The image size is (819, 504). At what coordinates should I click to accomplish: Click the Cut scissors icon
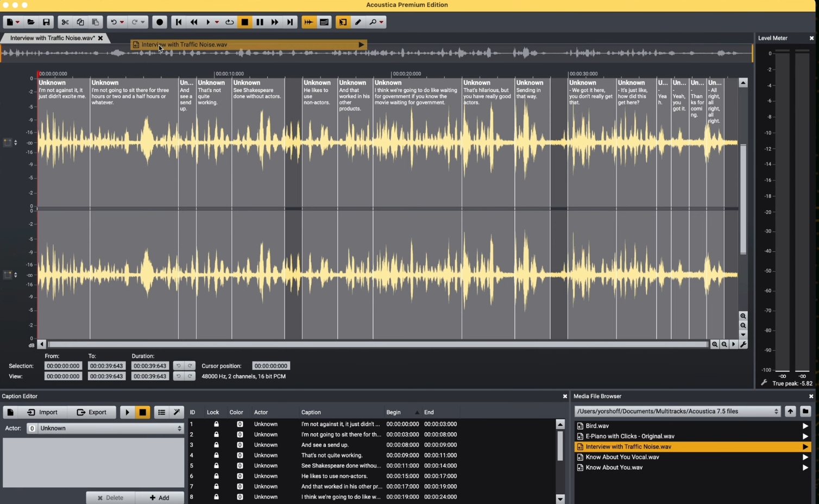[65, 22]
